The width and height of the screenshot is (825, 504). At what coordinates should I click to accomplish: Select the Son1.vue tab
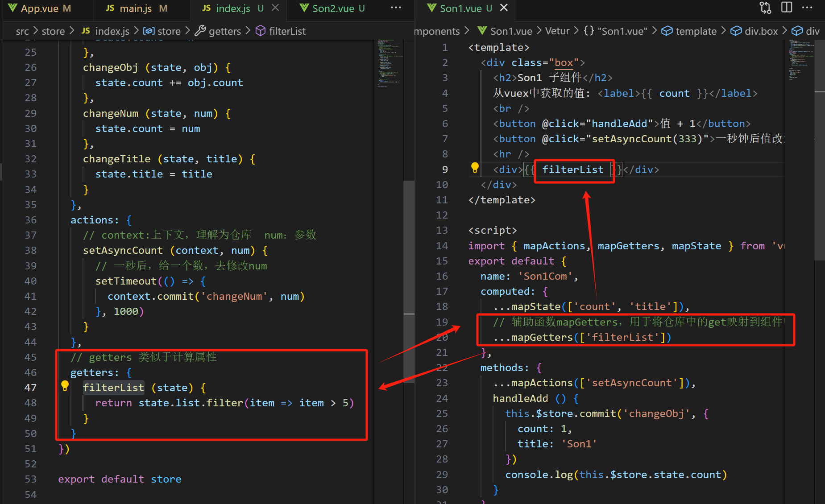pos(466,8)
